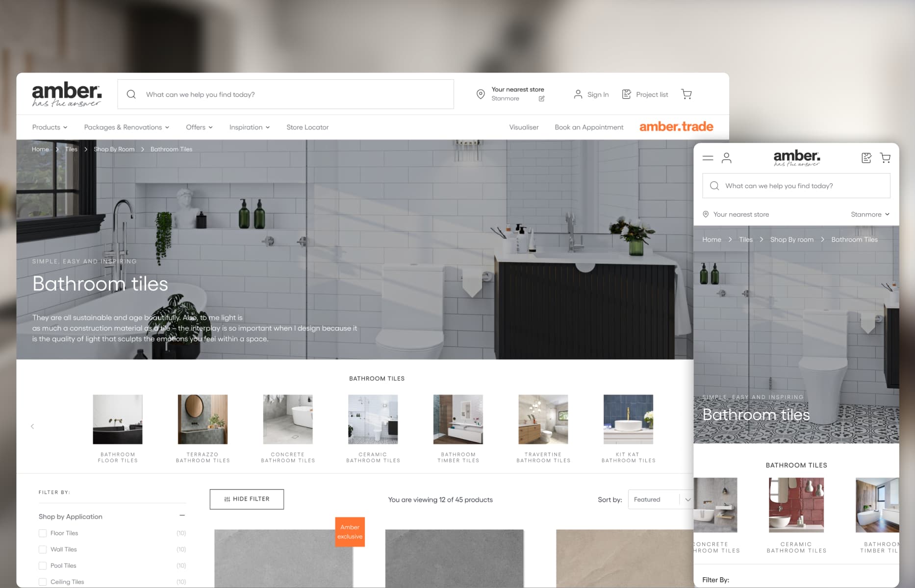
Task: Select the Terrazzo Bathroom Tiles thumbnail
Action: [203, 419]
